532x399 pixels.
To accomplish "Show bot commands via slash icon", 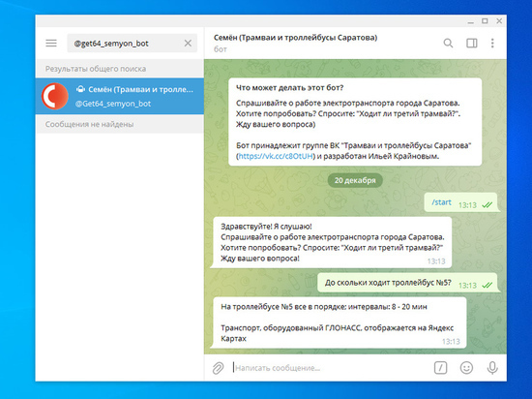I will 440,367.
